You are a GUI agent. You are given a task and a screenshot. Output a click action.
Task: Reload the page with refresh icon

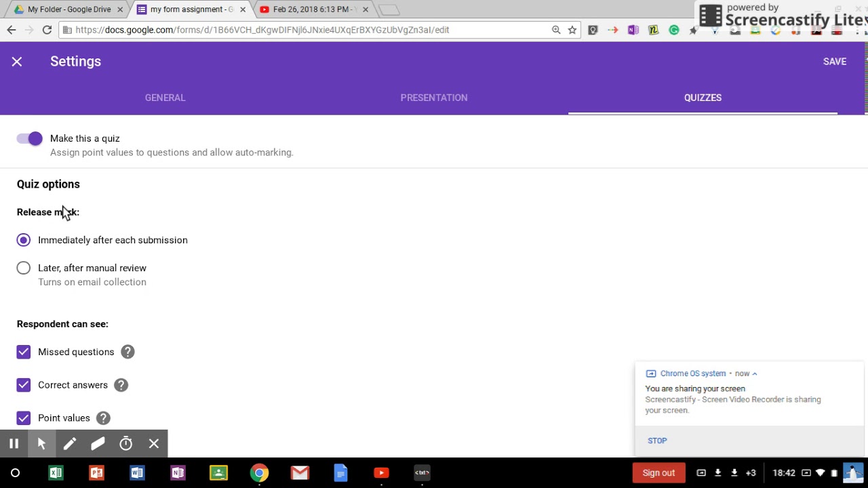pyautogui.click(x=47, y=30)
